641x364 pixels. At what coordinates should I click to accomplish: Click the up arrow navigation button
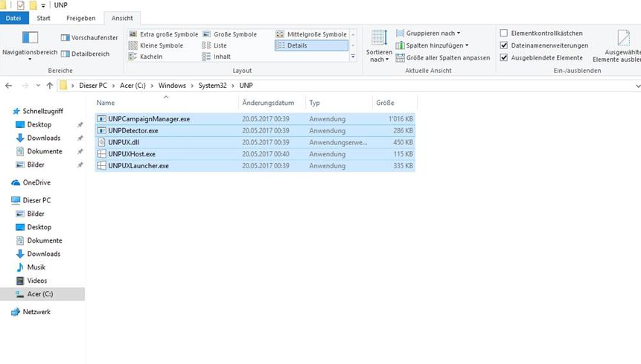(50, 86)
